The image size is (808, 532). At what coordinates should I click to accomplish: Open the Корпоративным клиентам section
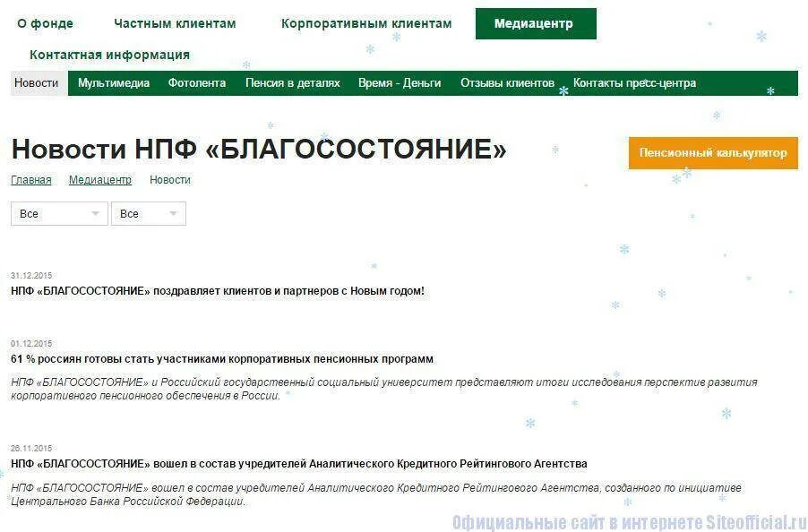coord(366,23)
